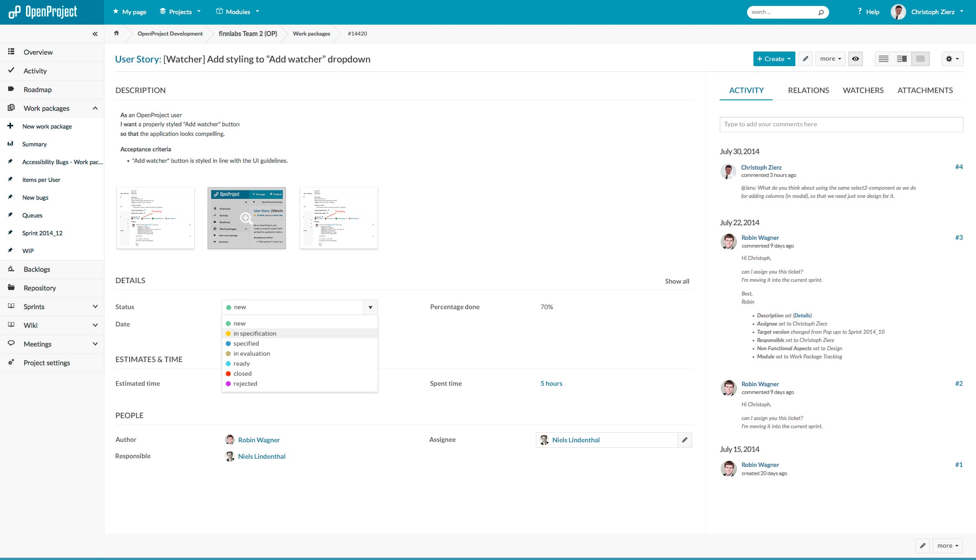Screen dimensions: 976x560
Task: Click the watch/eye icon to watch work package
Action: 857,58
